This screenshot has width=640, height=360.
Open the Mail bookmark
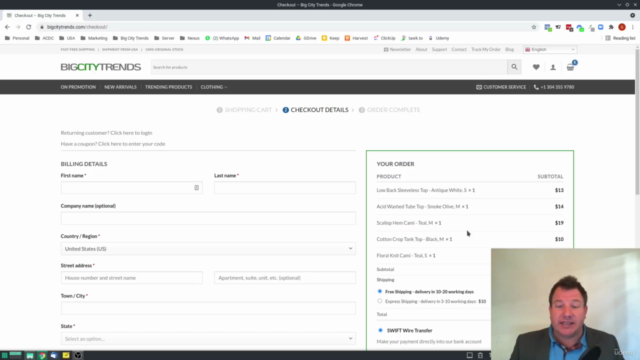click(x=252, y=38)
